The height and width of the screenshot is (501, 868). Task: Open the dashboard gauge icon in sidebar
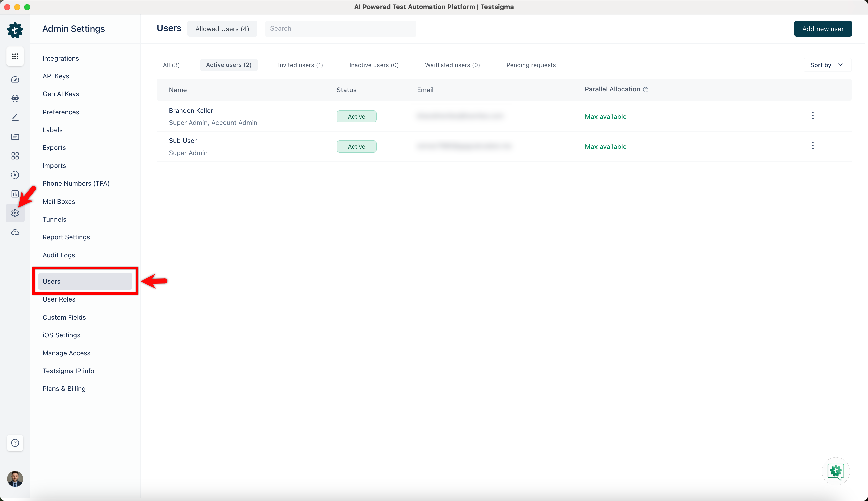click(x=15, y=79)
